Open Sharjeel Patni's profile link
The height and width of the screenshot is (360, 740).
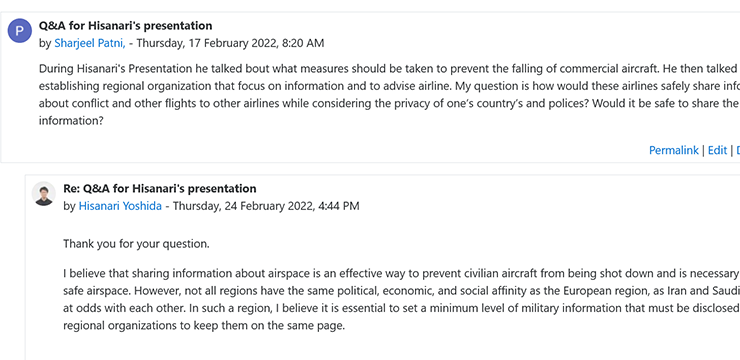[x=90, y=43]
